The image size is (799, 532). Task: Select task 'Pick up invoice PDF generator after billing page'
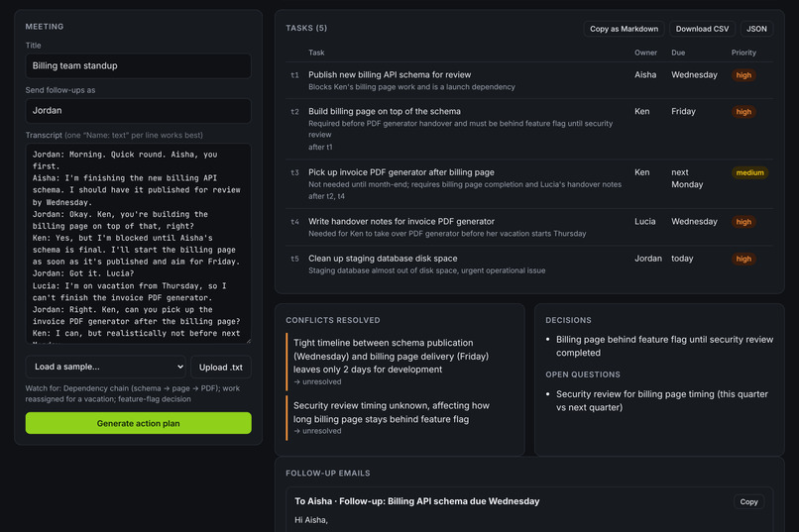coord(401,172)
